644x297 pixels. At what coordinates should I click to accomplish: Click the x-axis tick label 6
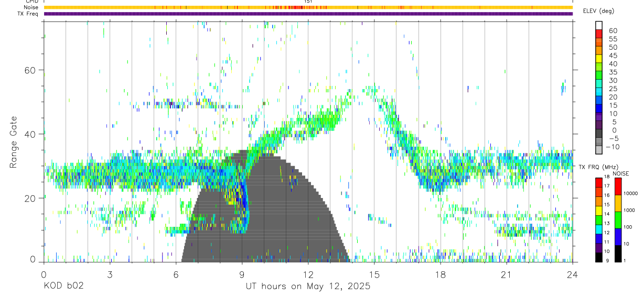[x=176, y=274]
